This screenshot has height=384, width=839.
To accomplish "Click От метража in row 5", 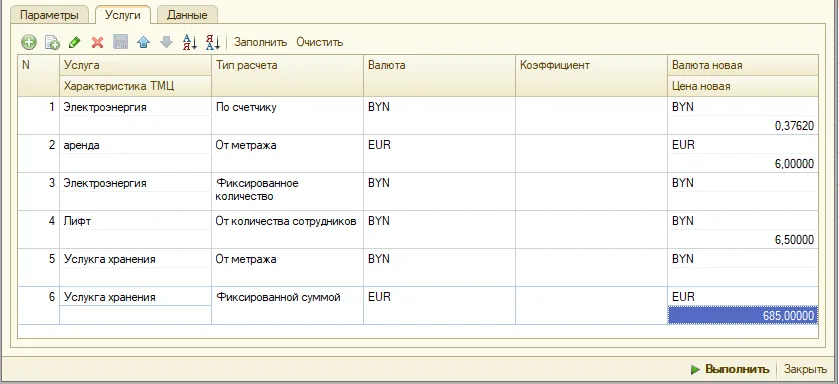I will pos(287,267).
